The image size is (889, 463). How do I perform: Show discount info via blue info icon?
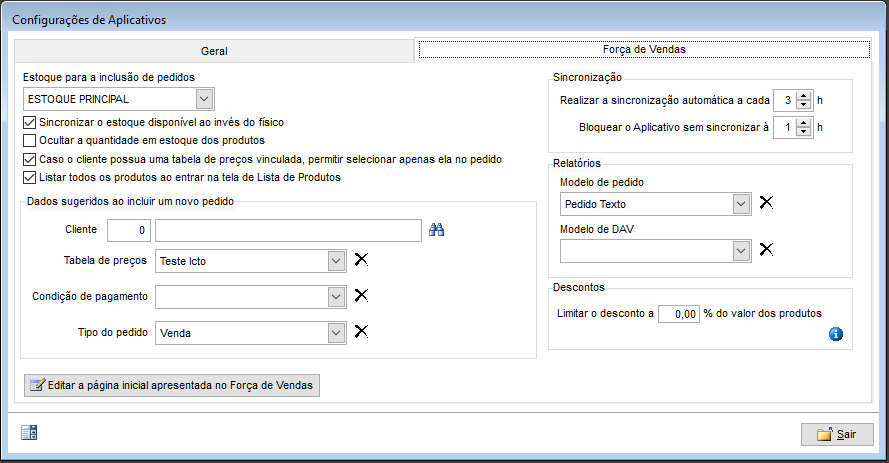836,334
